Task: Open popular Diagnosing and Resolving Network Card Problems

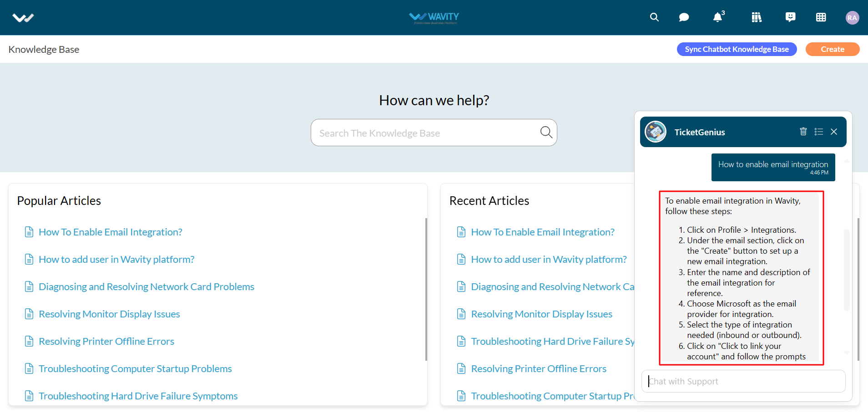Action: [146, 286]
